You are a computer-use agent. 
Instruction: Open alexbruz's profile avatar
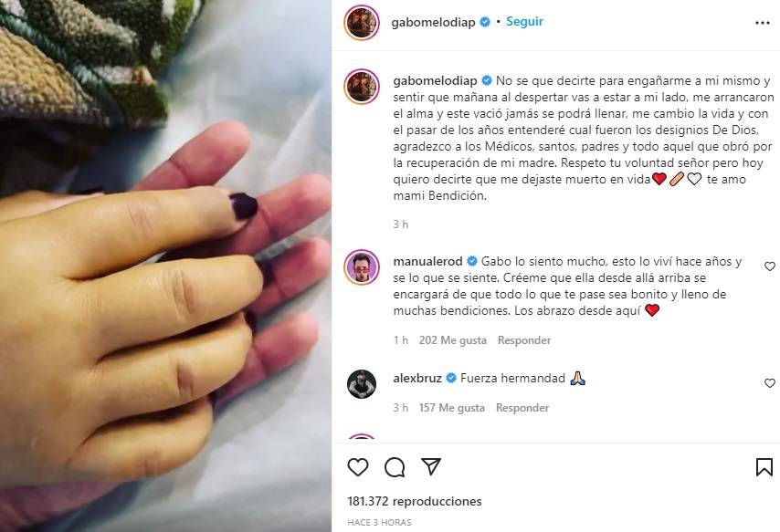pyautogui.click(x=362, y=384)
